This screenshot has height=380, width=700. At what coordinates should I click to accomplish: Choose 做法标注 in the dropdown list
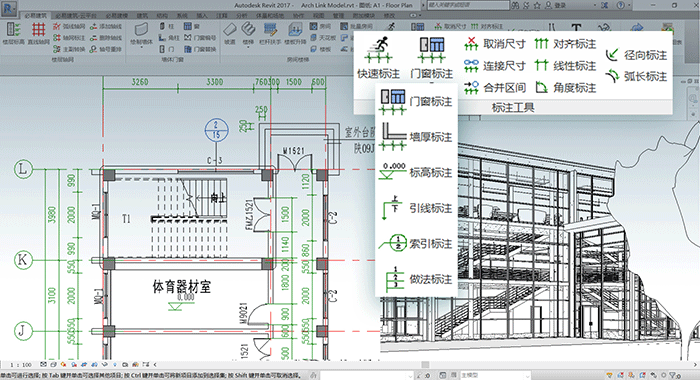417,279
